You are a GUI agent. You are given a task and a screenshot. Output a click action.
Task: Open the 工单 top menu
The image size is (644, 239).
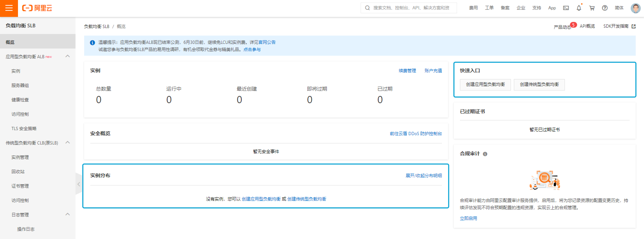[489, 8]
